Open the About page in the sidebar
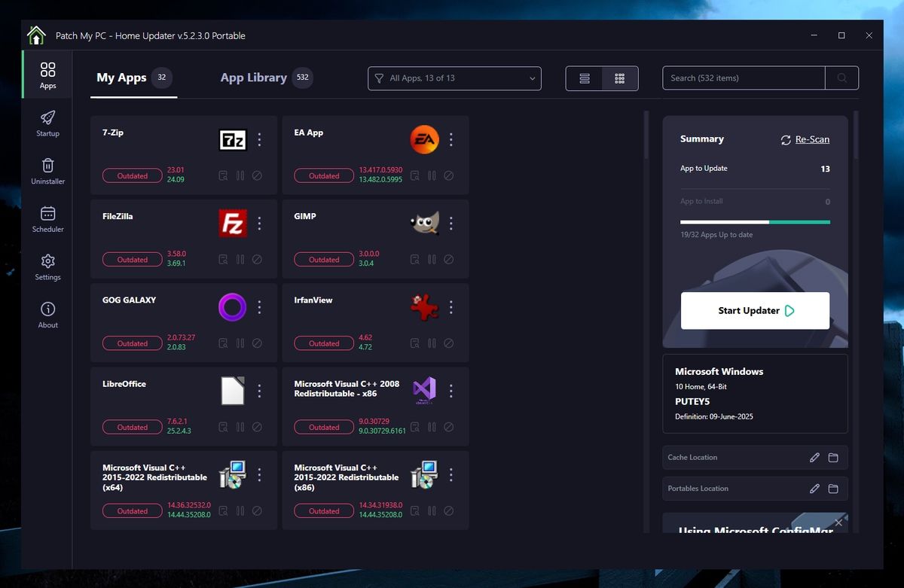Viewport: 904px width, 588px height. [x=47, y=315]
